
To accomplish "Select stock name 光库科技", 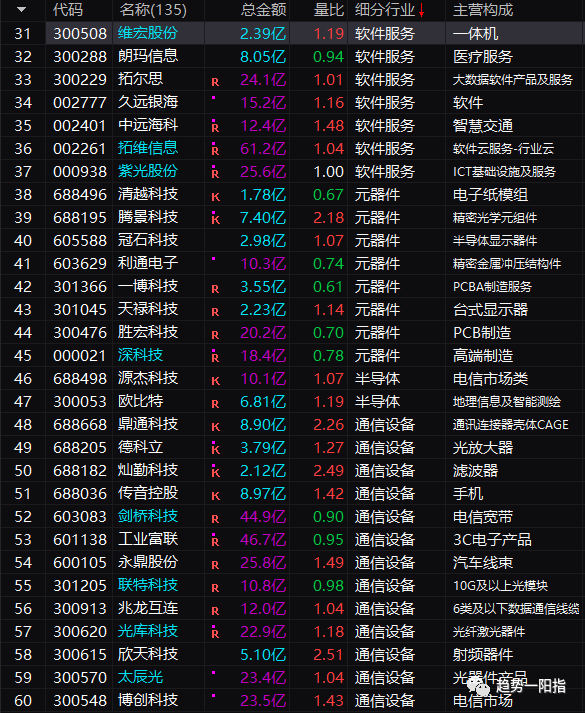I will pyautogui.click(x=148, y=631).
